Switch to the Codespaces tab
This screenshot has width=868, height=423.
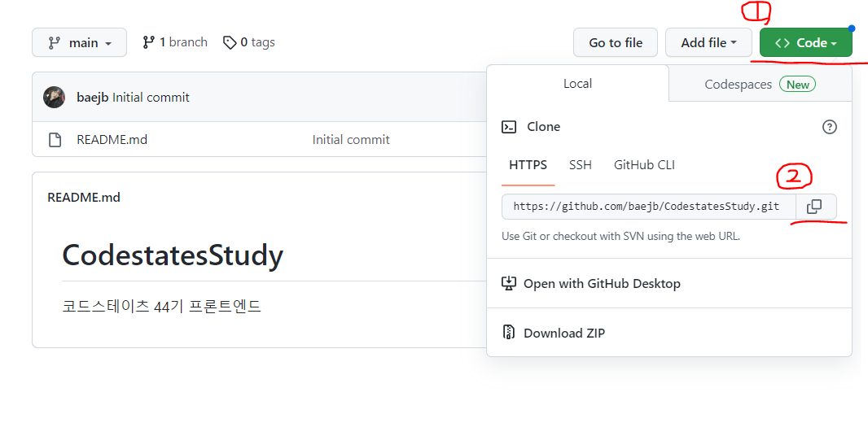(760, 84)
